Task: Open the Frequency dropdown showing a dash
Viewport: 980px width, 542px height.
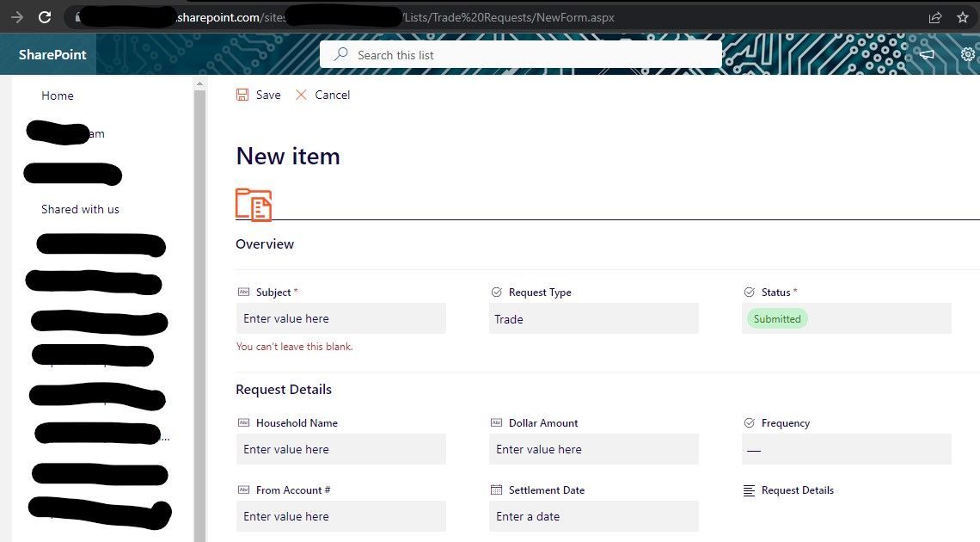Action: [x=846, y=448]
